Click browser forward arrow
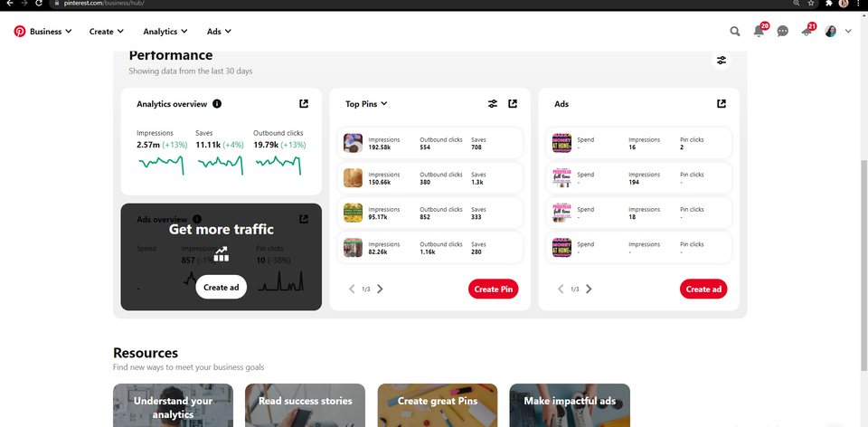Viewport: 868px width, 427px height. 24,3
